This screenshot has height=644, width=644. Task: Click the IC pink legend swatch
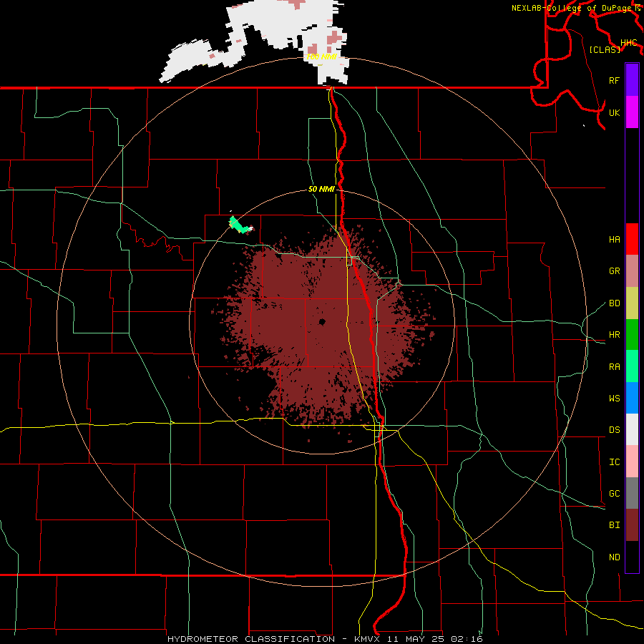coord(632,462)
